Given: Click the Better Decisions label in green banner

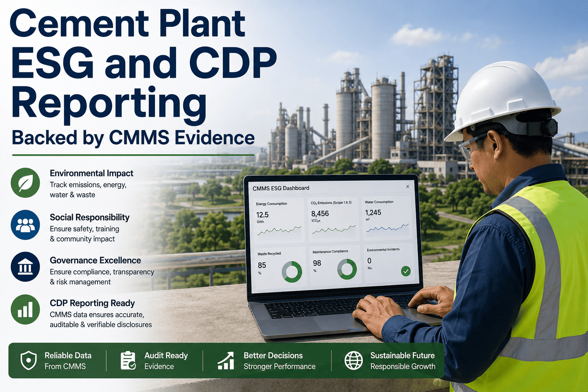Looking at the screenshot, I should click(x=273, y=356).
